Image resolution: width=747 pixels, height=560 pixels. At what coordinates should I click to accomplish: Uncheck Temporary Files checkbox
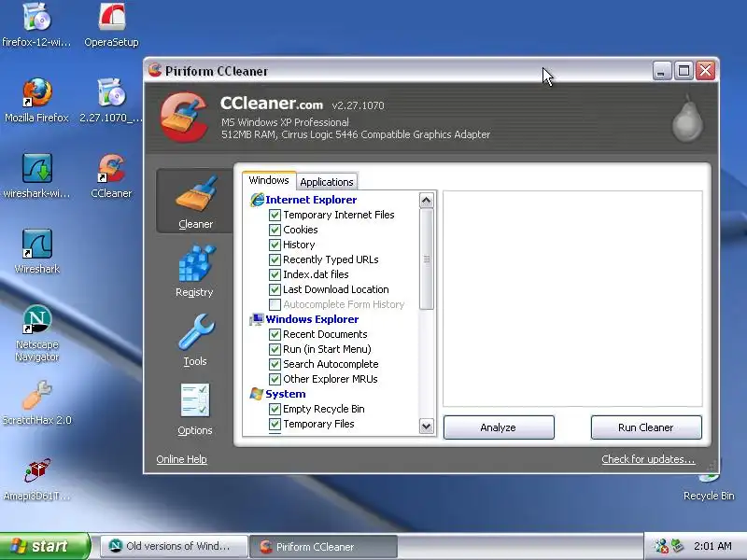275,424
